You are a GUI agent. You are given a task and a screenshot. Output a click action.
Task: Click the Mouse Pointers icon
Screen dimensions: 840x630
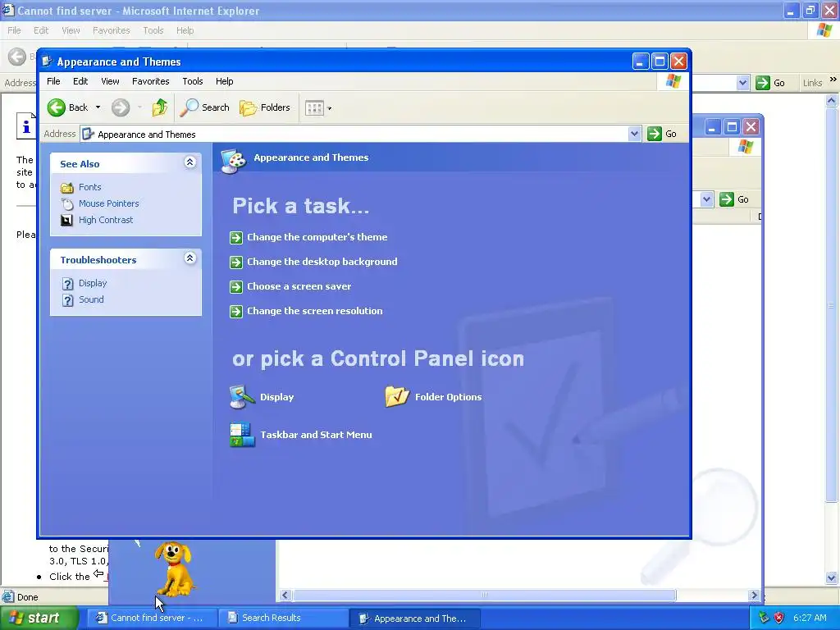[x=67, y=203]
